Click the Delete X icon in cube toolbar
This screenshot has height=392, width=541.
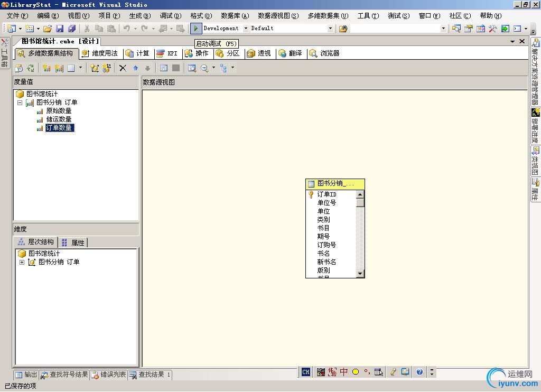[123, 68]
